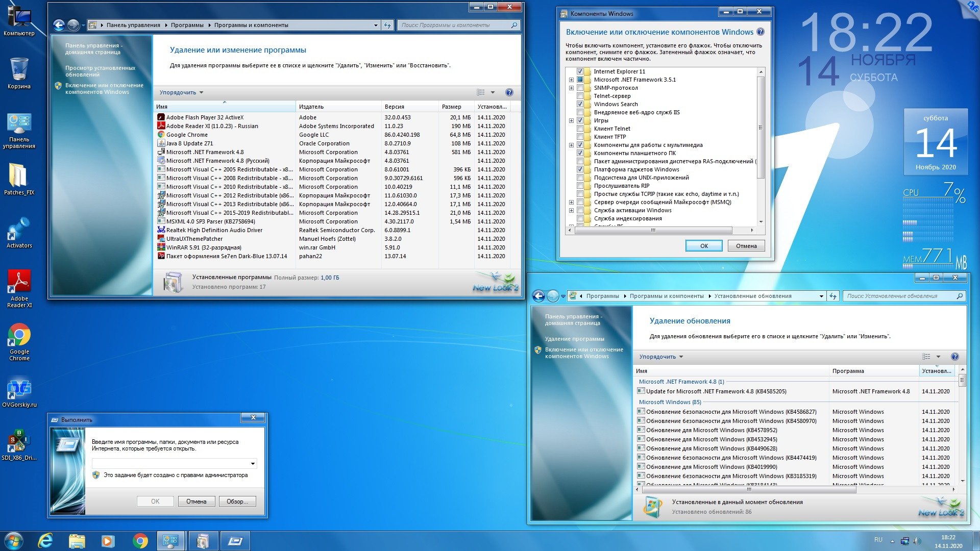Open the Google Chrome desktop shortcut
The image size is (980, 551).
(x=19, y=342)
